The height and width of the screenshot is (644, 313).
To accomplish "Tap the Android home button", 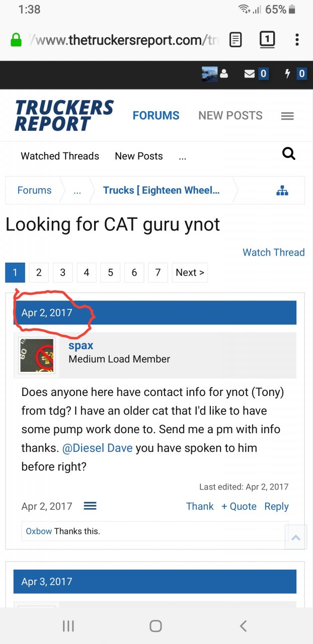I will (x=156, y=626).
